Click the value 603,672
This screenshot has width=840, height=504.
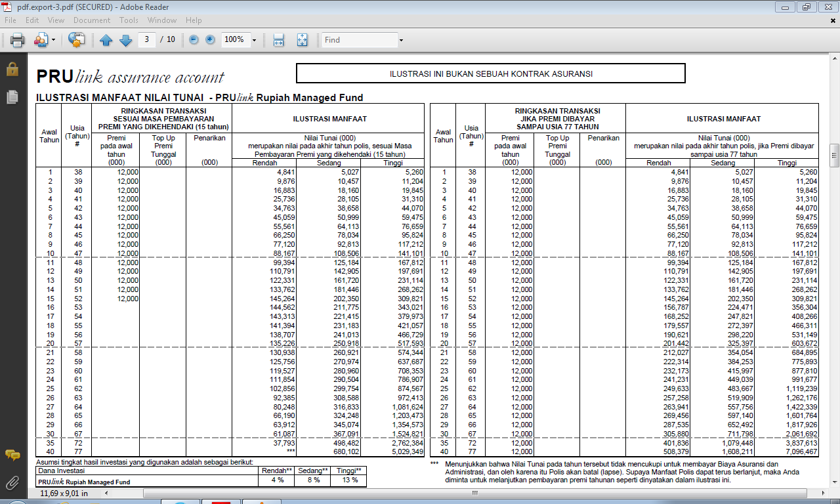(x=805, y=343)
